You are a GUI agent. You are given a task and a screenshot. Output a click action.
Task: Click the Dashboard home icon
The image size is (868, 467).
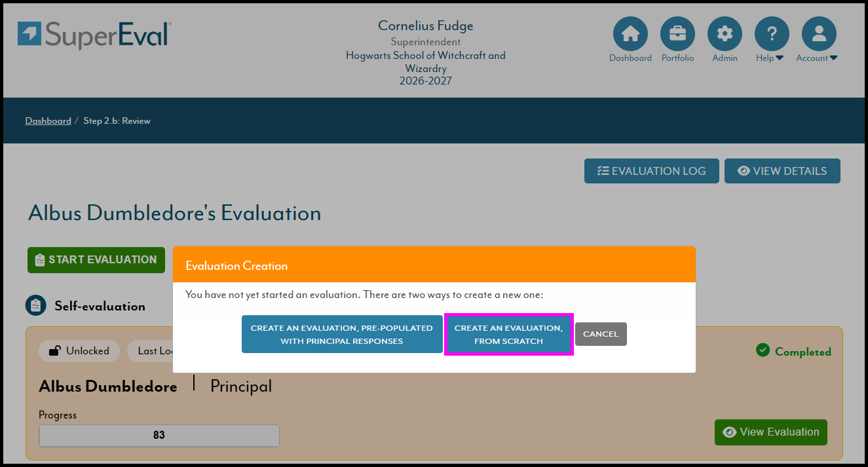(630, 34)
